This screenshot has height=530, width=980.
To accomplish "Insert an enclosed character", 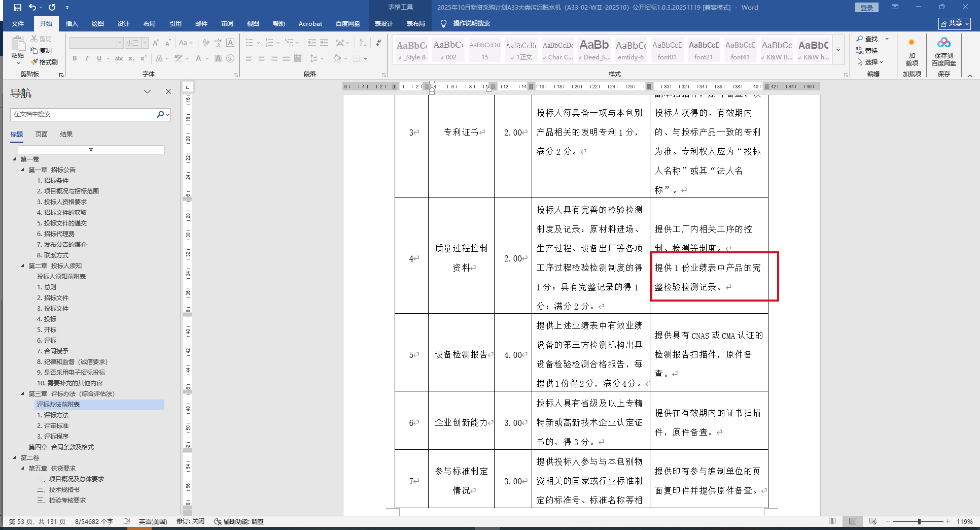I will coord(230,58).
